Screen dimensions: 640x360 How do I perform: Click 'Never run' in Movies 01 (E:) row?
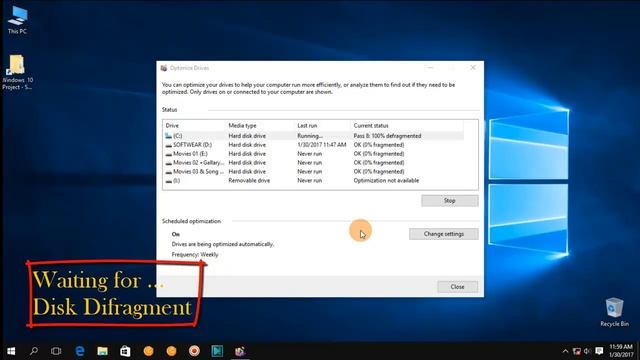(x=309, y=154)
